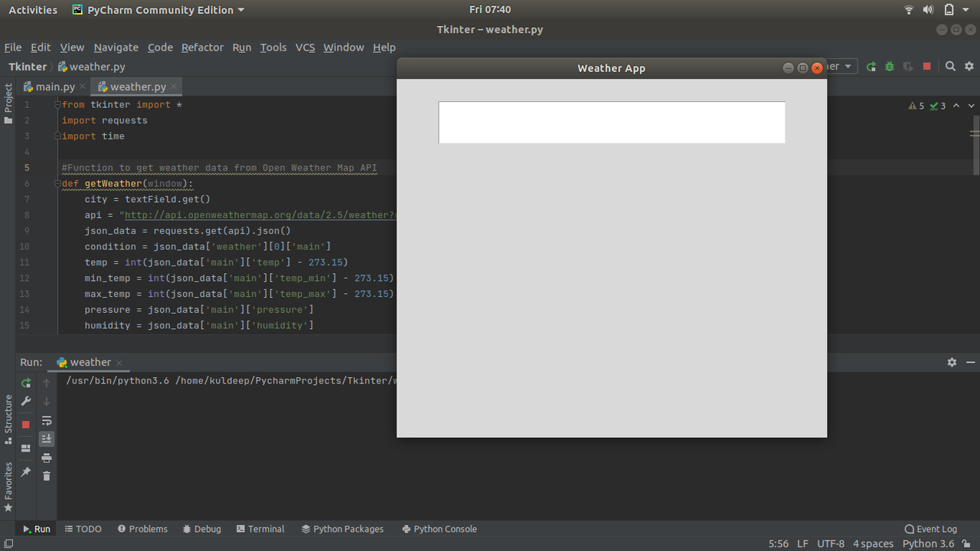The width and height of the screenshot is (980, 551).
Task: Print console contents with the printer icon
Action: 47,457
